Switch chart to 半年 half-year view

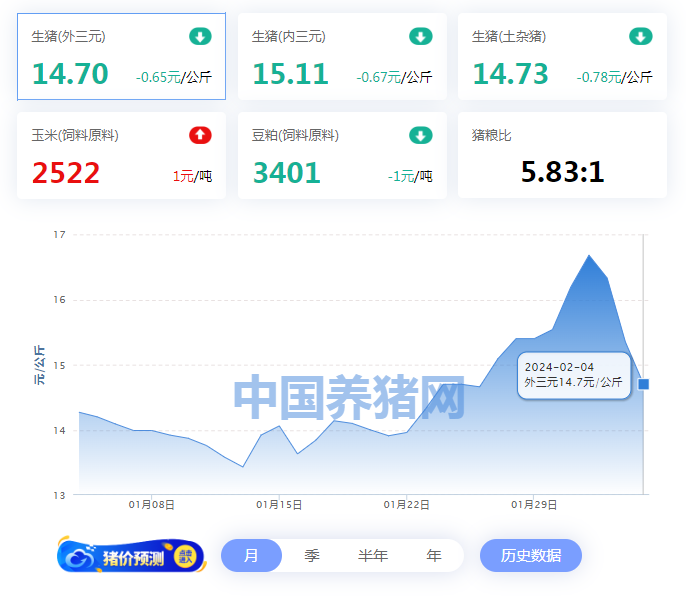[x=373, y=556]
